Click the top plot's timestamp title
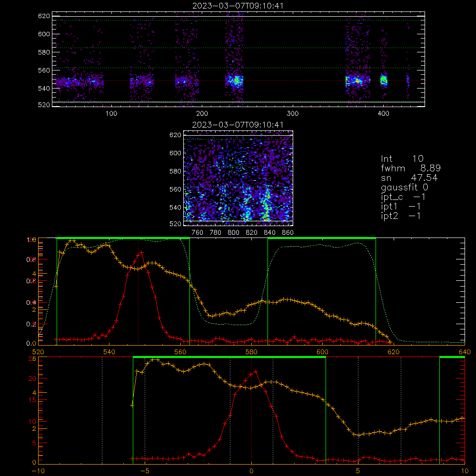 (x=238, y=5)
